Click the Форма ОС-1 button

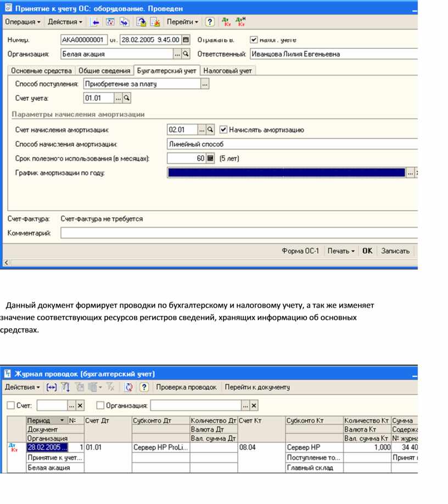[300, 251]
